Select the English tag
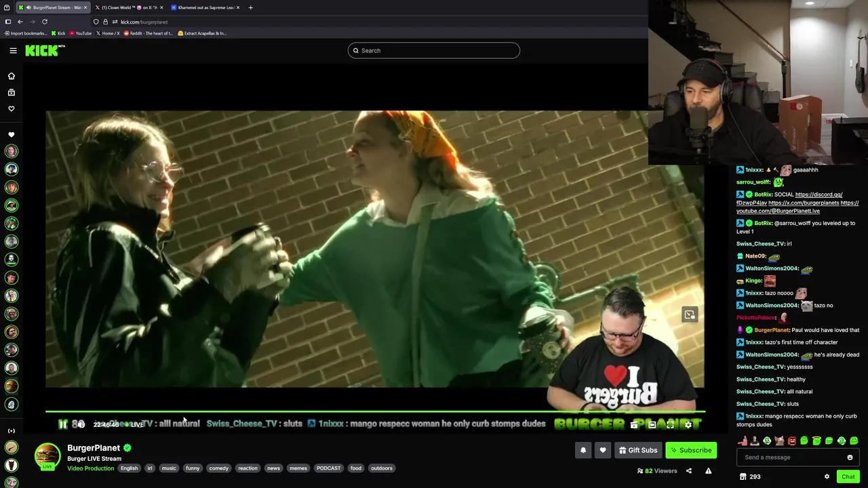 (129, 468)
